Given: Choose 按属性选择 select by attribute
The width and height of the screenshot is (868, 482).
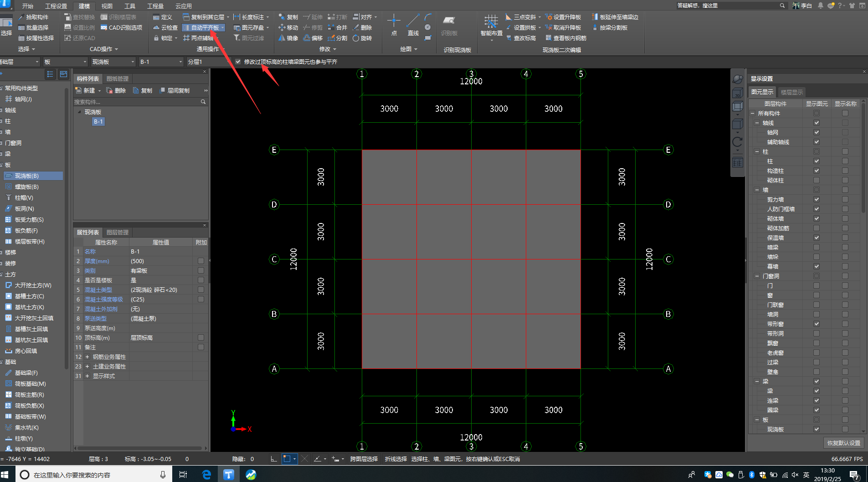Looking at the screenshot, I should [x=36, y=38].
